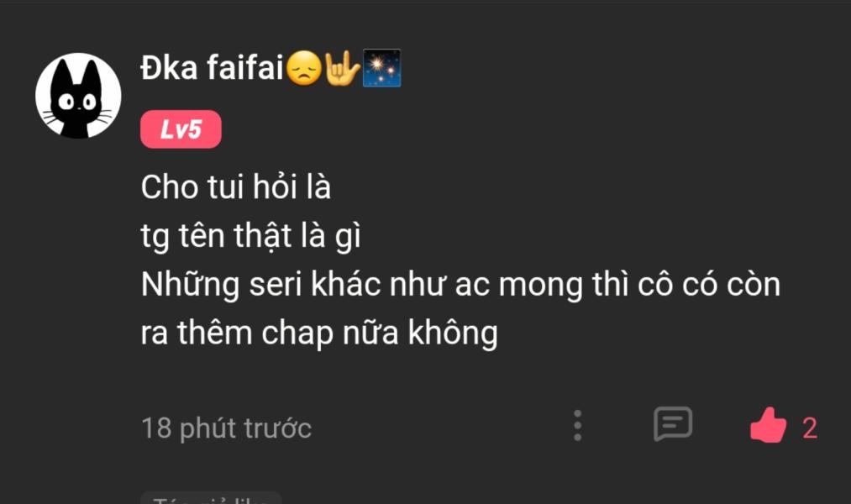Reply using the comment bubble icon
Image resolution: width=851 pixels, height=504 pixels.
673,423
